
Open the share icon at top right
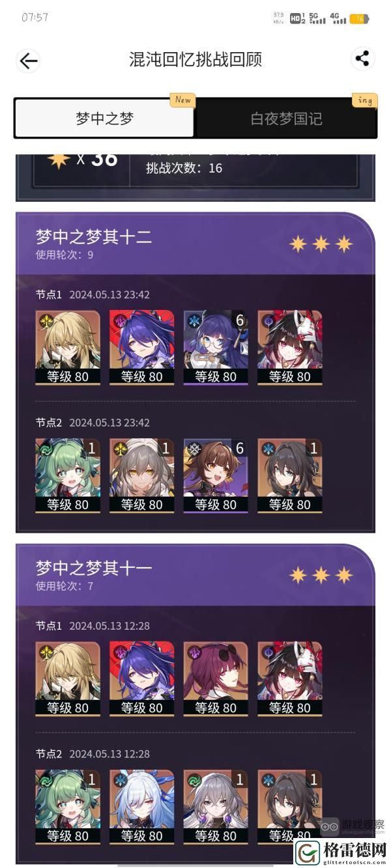pos(362,59)
